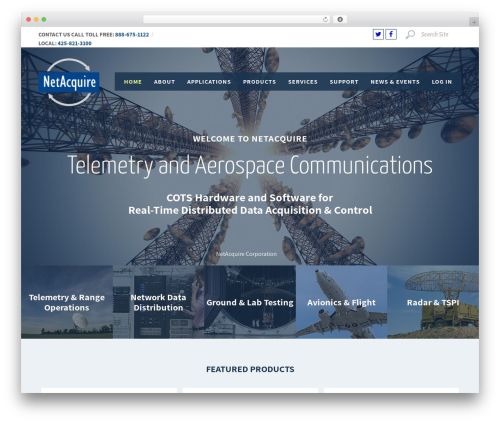500x423 pixels.
Task: Click the COTS Hardware and Software subtitle
Action: [250, 204]
